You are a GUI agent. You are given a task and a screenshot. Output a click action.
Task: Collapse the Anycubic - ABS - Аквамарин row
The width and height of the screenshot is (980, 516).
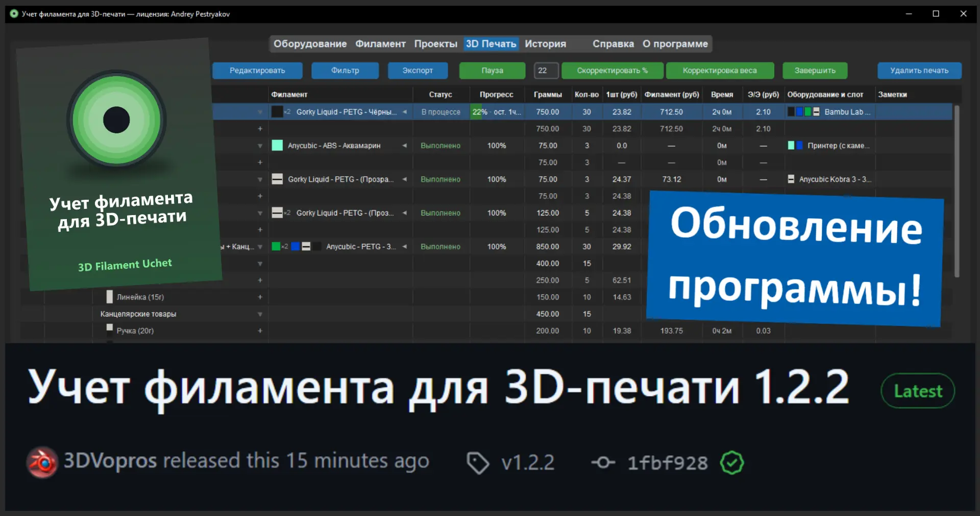(260, 146)
